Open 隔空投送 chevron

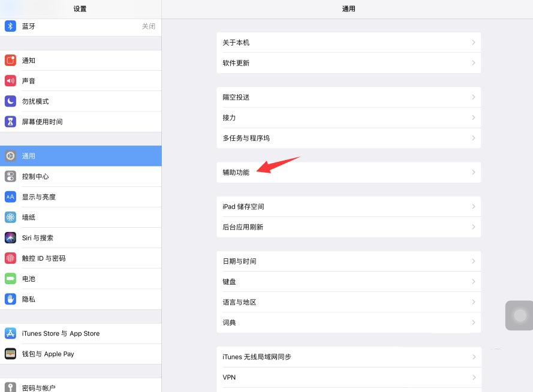pos(473,97)
